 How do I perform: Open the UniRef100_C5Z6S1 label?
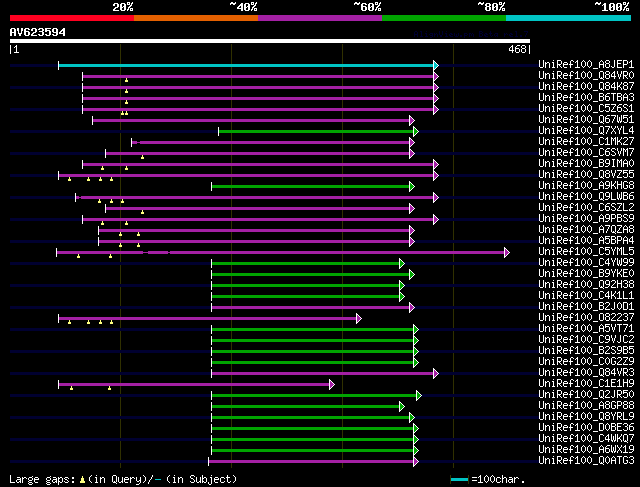[x=586, y=109]
